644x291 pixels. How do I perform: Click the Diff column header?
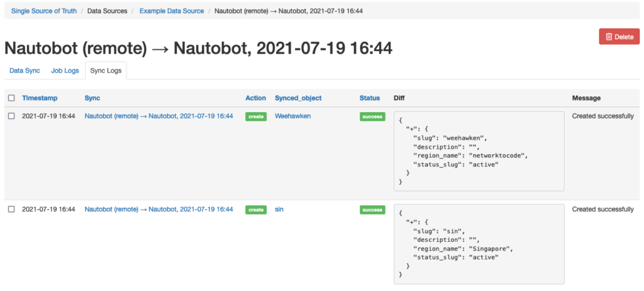click(399, 98)
